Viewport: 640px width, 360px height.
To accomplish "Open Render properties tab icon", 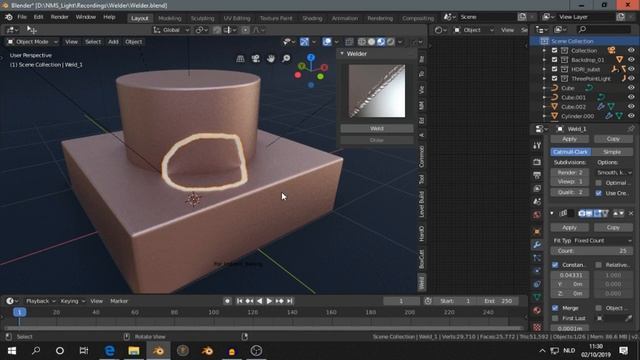I will point(537,162).
